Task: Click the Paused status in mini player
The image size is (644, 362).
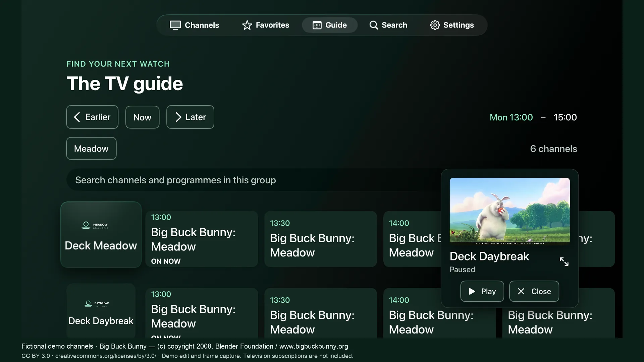Action: pyautogui.click(x=462, y=269)
